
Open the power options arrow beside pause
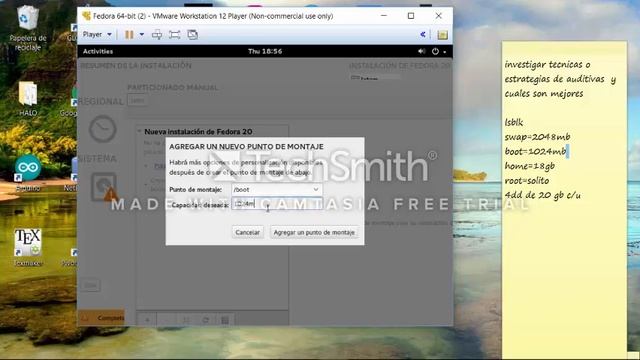(x=142, y=35)
